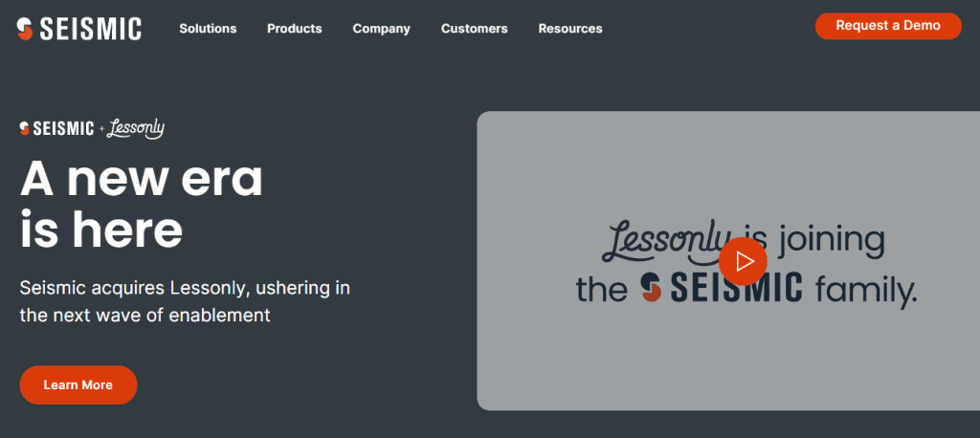Open the video preview panel
Viewport: 980px width, 438px height.
(728, 260)
